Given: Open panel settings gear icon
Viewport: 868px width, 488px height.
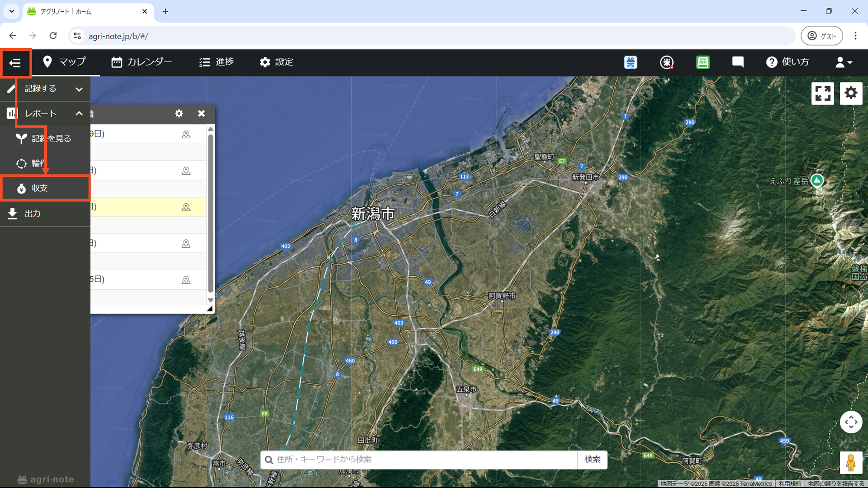Looking at the screenshot, I should click(x=179, y=114).
